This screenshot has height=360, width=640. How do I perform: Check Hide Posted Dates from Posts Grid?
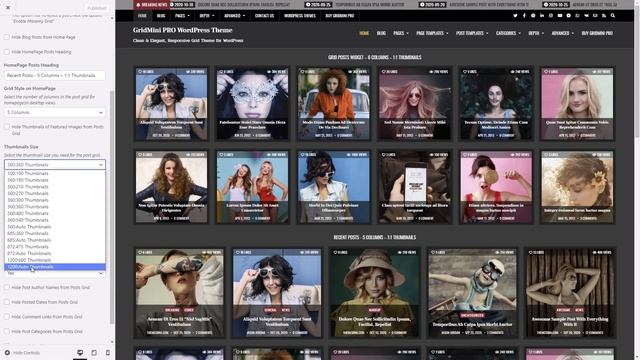7,302
